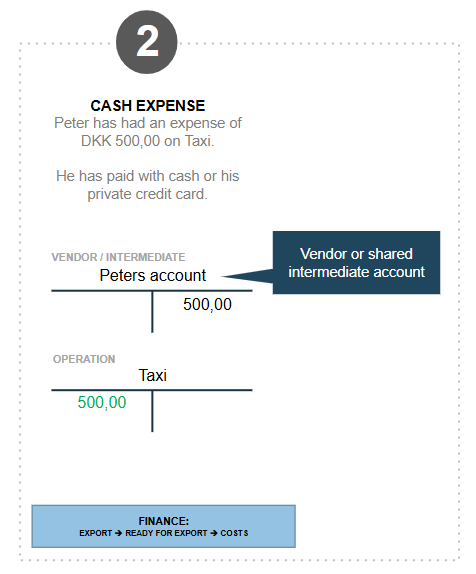This screenshot has width=476, height=574.
Task: Click 'DKK 500,00 on Taxi' description line
Action: 147,141
